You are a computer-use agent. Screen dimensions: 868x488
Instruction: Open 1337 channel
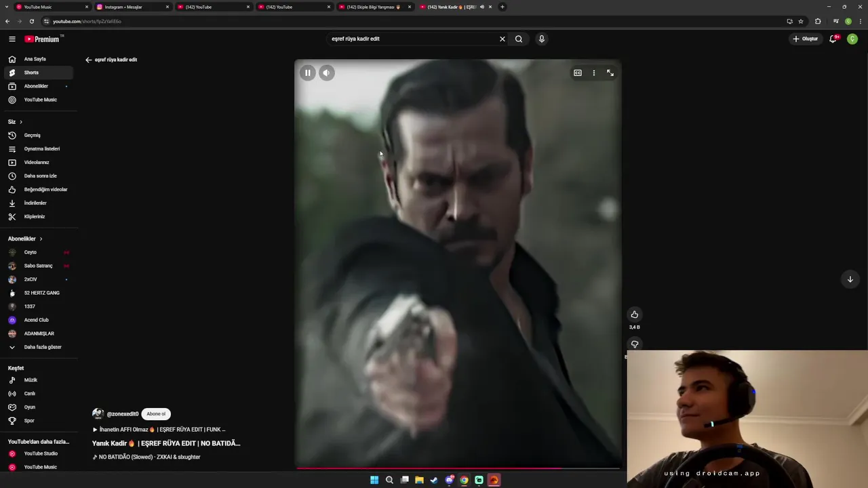pyautogui.click(x=39, y=306)
